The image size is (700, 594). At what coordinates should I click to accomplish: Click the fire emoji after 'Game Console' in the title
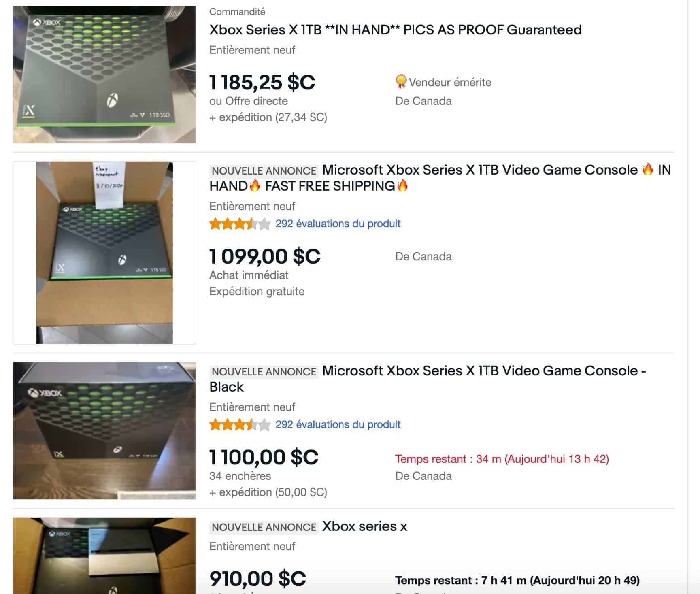(x=648, y=169)
